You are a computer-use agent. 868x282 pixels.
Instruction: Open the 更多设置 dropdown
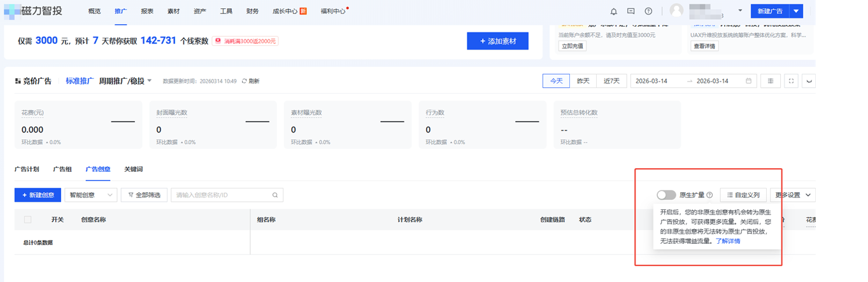point(792,195)
